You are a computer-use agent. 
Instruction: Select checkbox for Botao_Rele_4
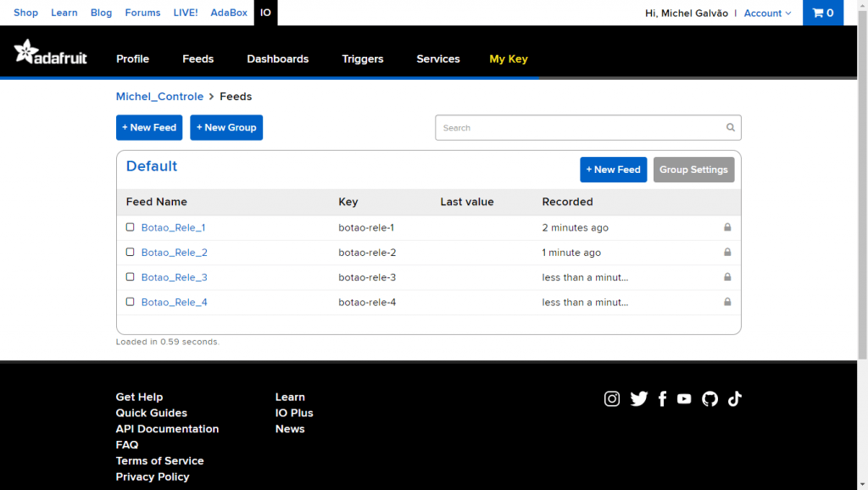(x=130, y=302)
